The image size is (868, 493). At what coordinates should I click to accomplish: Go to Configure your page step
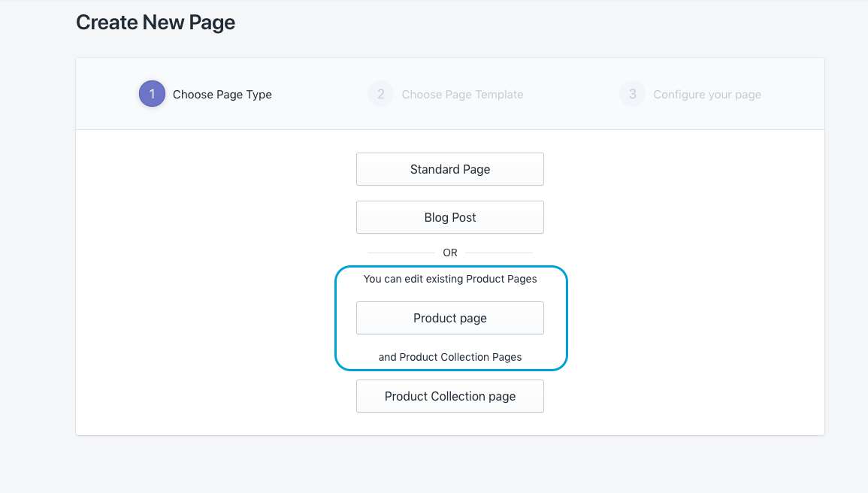tap(707, 95)
